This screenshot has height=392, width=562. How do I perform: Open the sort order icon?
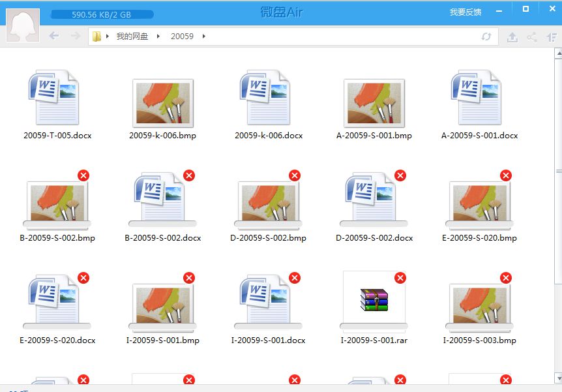(552, 37)
